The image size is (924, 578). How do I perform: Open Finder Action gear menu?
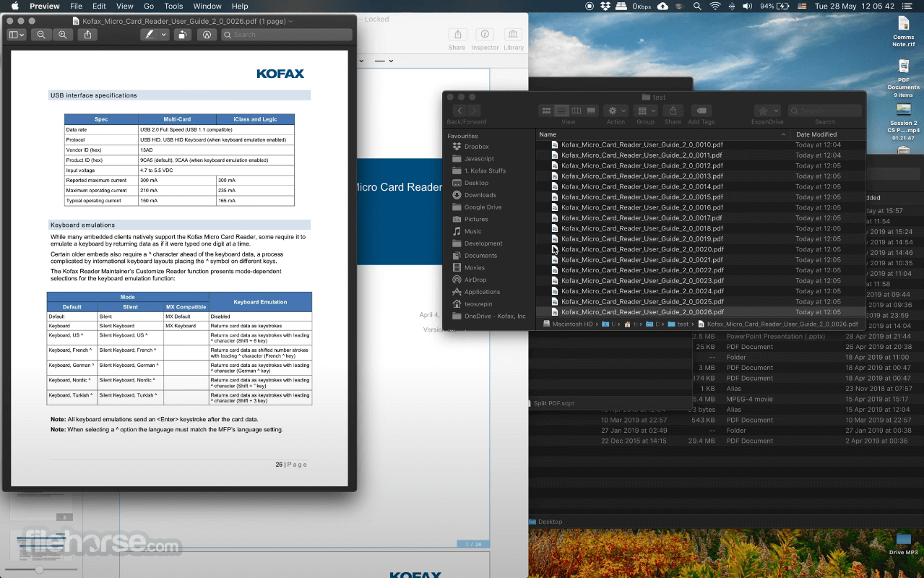coord(616,111)
